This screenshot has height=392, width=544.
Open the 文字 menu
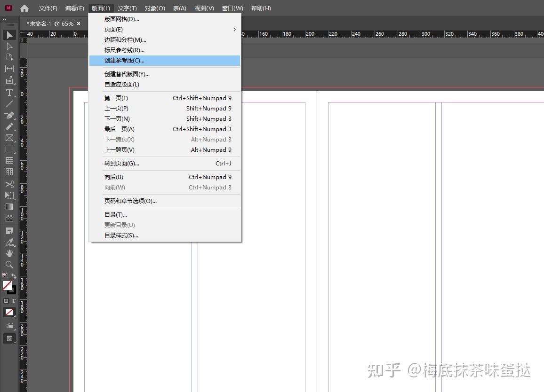[x=126, y=8]
